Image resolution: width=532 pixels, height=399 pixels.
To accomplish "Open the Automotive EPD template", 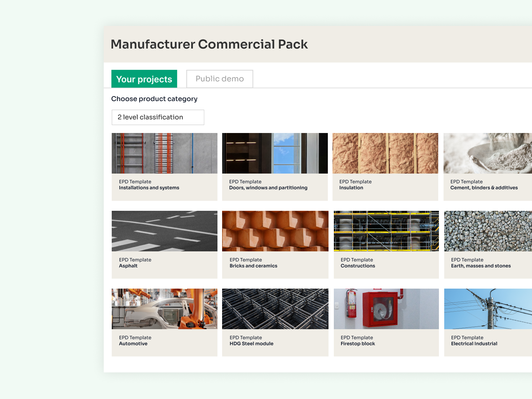I will click(164, 322).
